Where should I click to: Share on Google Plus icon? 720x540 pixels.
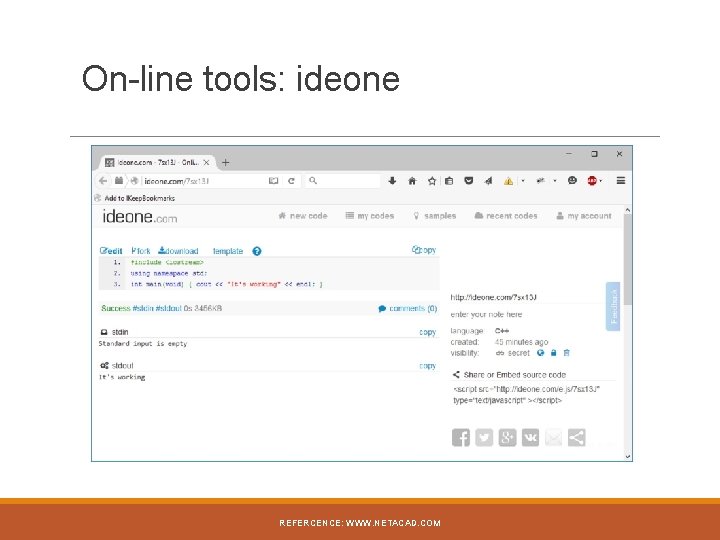click(x=507, y=438)
